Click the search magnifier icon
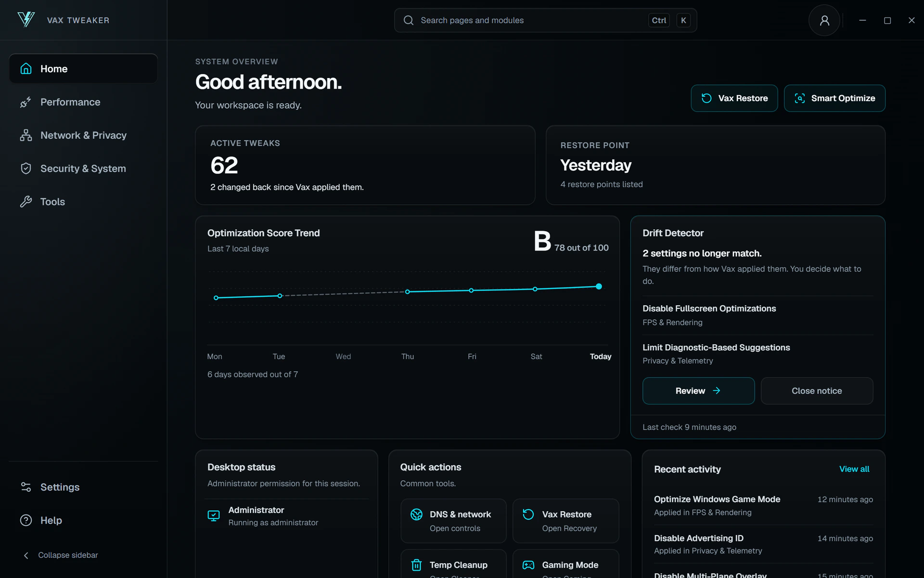Screen dimensions: 924x578 (409, 20)
